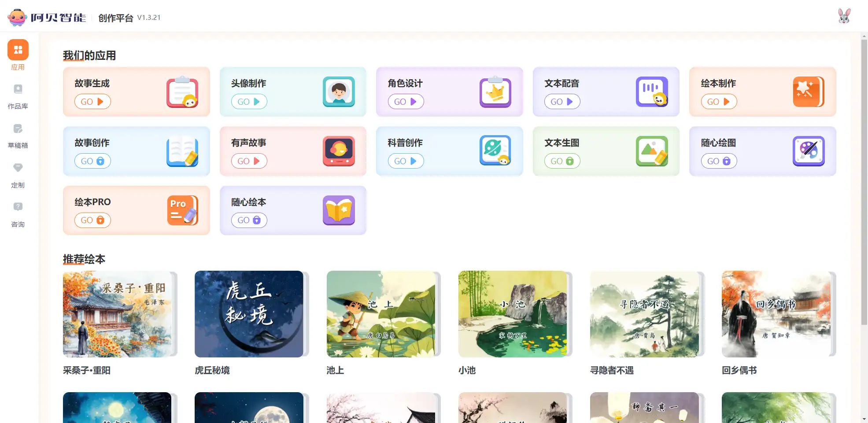Click the page vertical scrollbar thumb

point(864,182)
